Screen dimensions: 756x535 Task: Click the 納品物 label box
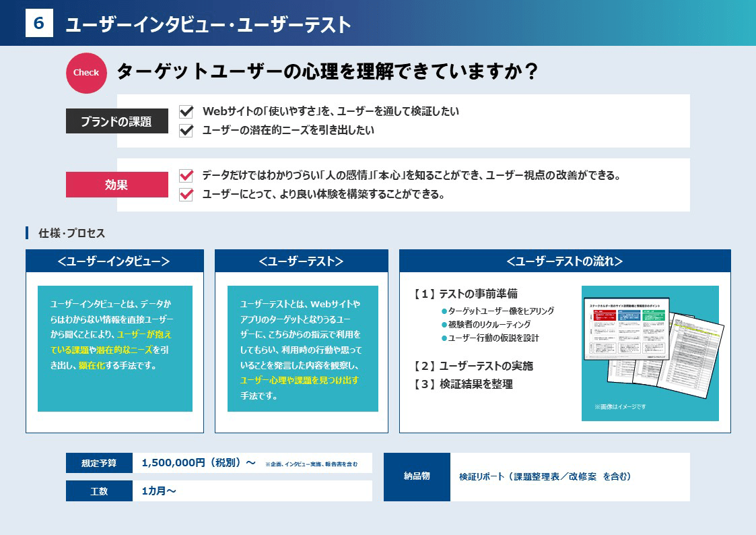point(417,476)
